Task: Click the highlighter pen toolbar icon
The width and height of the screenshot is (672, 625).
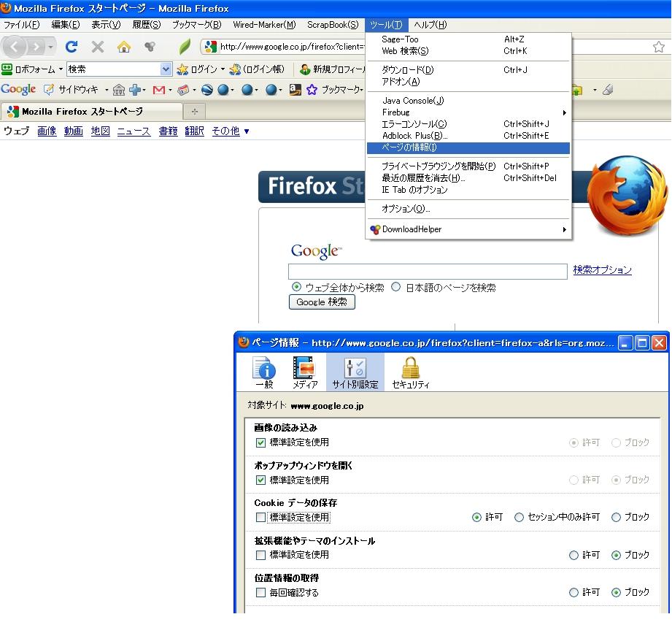Action: pos(608,90)
